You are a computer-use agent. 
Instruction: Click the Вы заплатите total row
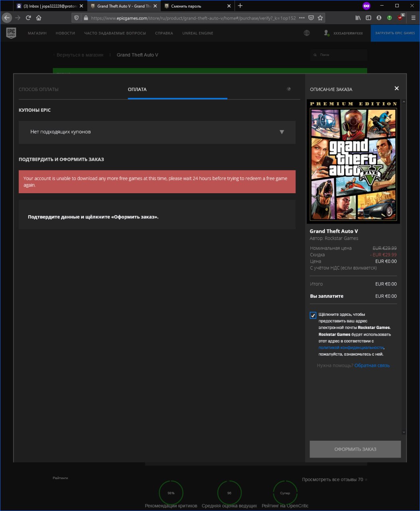(x=353, y=296)
